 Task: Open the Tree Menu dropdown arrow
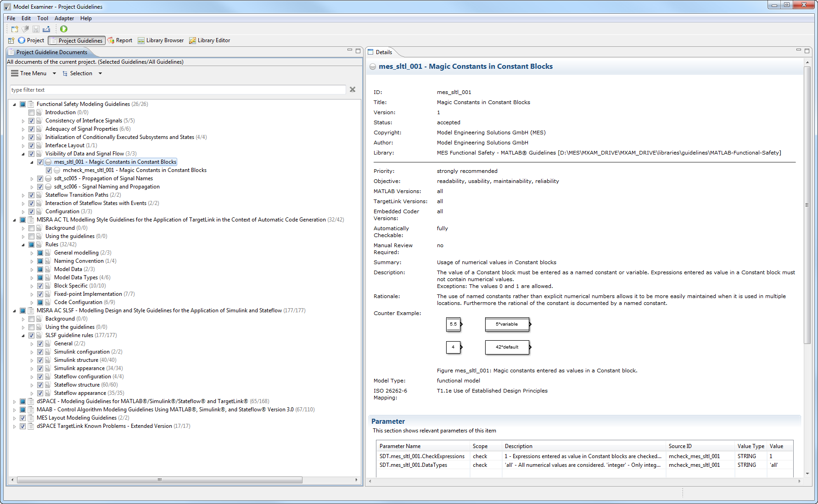point(54,73)
